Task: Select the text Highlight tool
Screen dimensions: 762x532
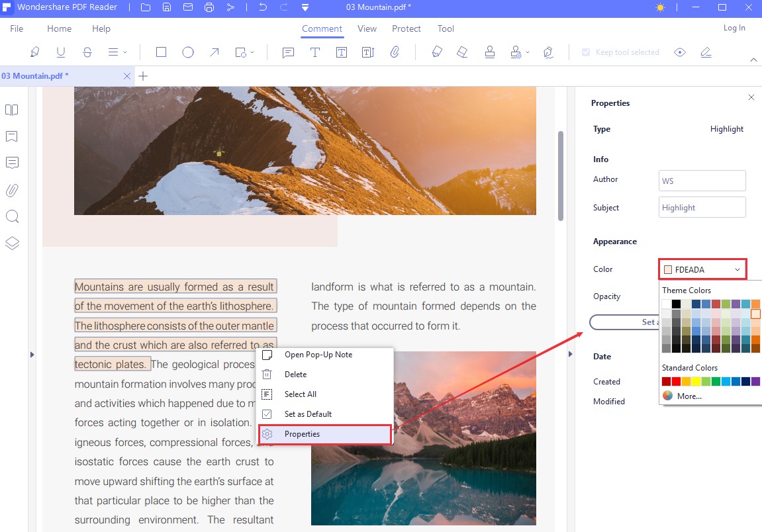Action: [34, 52]
